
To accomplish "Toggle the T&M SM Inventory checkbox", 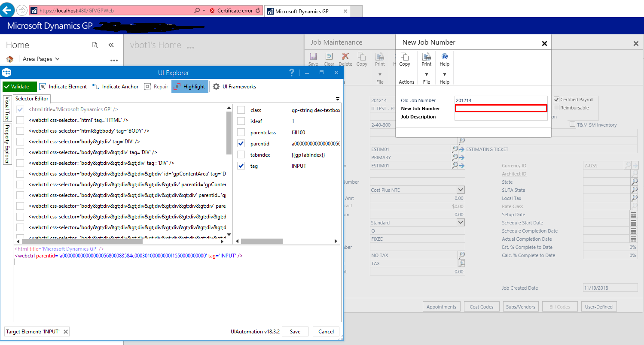I will [x=573, y=124].
